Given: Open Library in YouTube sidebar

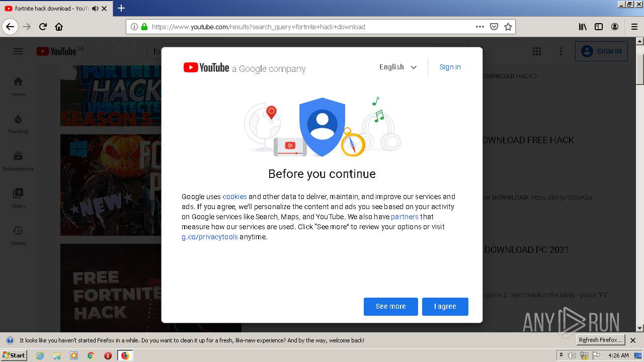Looking at the screenshot, I should click(x=18, y=198).
